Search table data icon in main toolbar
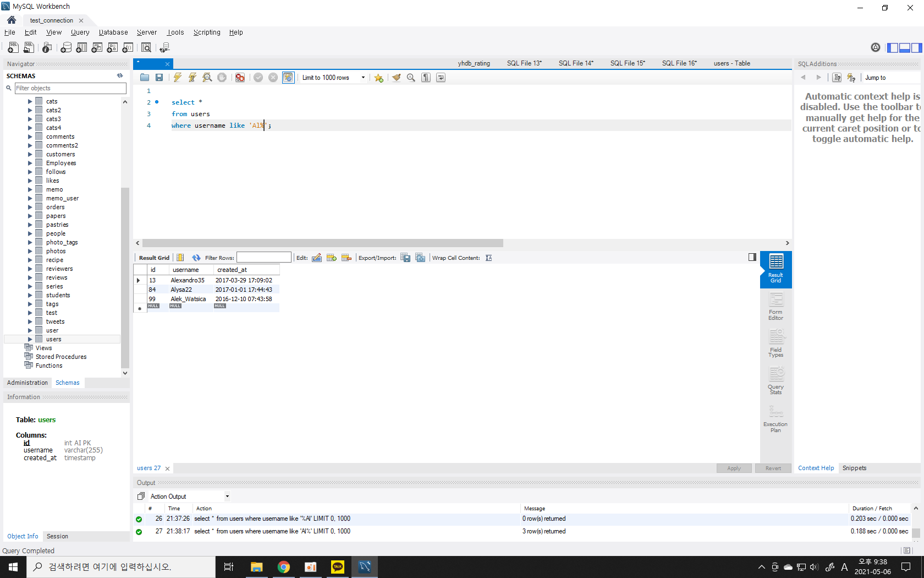The image size is (924, 578). (x=146, y=48)
